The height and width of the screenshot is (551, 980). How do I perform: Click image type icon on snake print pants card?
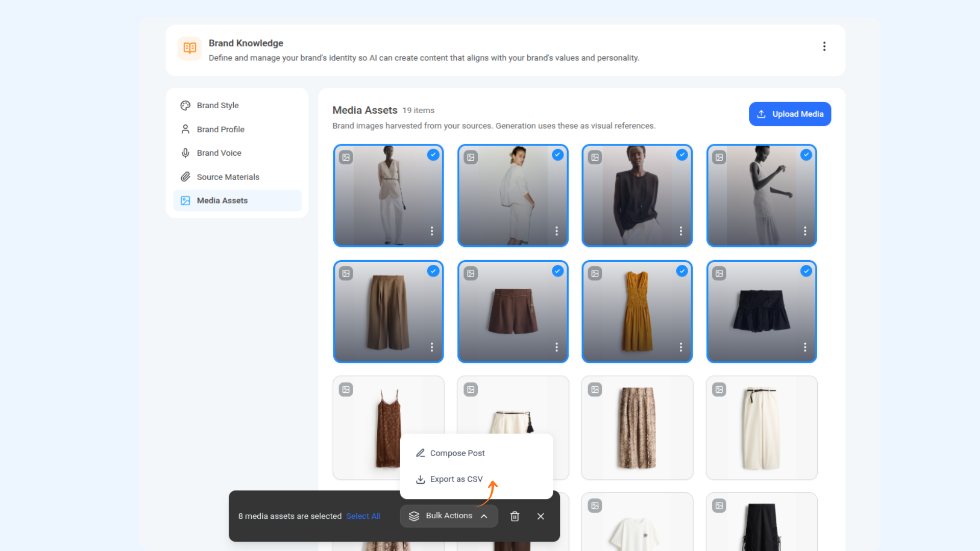coord(595,390)
